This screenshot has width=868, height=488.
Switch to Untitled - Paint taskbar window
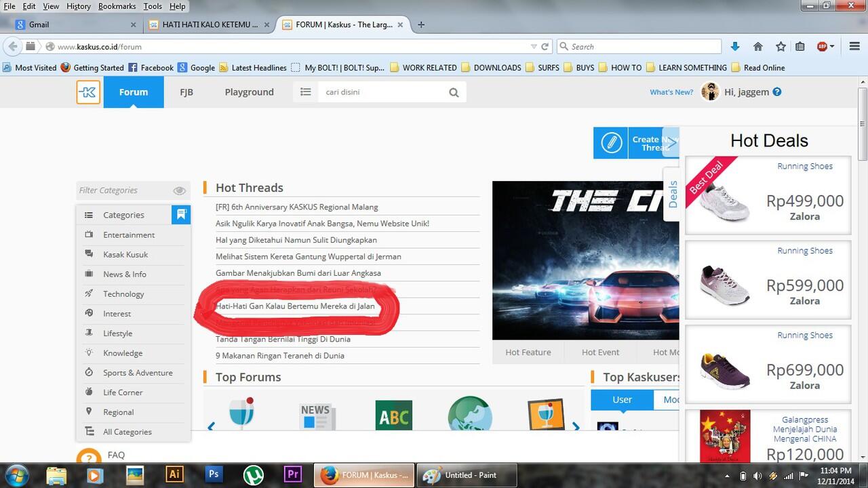pyautogui.click(x=466, y=475)
